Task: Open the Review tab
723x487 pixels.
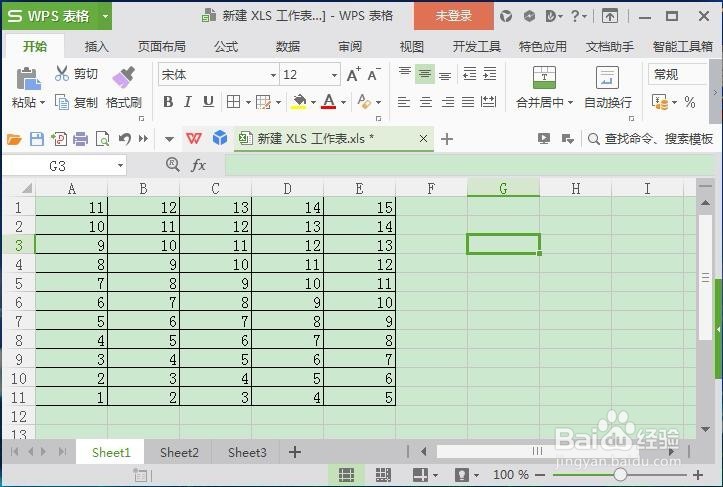Action: pos(350,47)
